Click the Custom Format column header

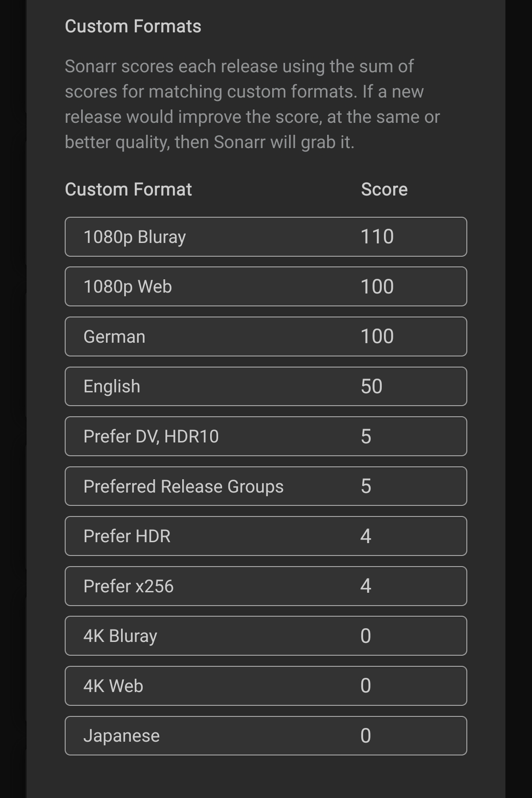pos(128,189)
